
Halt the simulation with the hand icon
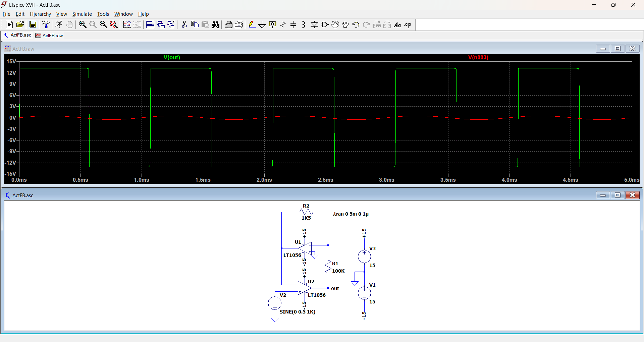[69, 24]
